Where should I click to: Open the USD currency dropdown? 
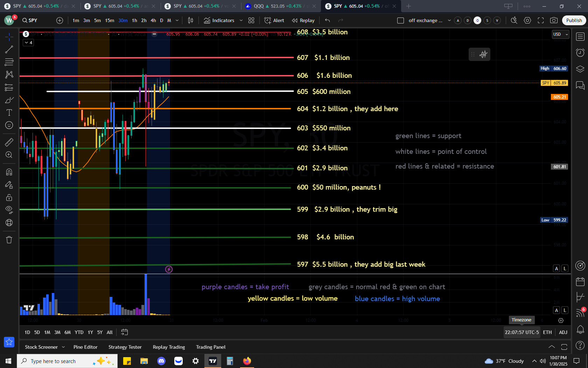coord(560,34)
